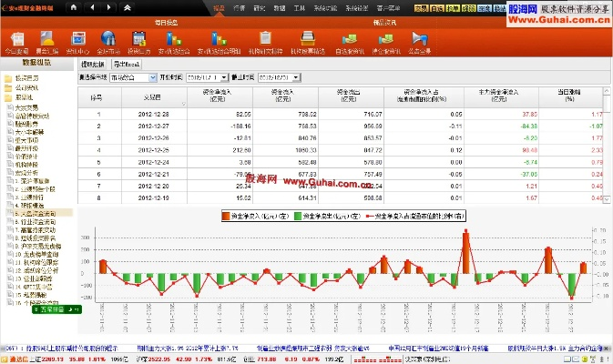Click the orange bar swatch in chart legend
613x364 pixels.
[x=225, y=216]
